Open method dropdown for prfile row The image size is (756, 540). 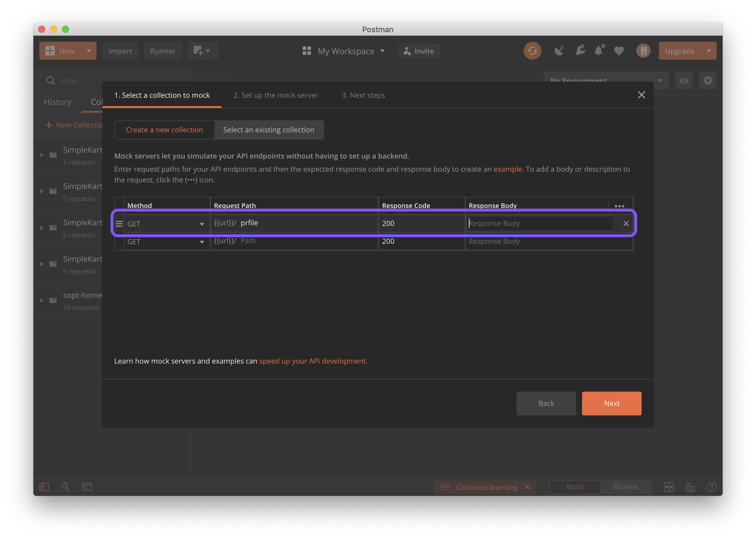coord(166,224)
